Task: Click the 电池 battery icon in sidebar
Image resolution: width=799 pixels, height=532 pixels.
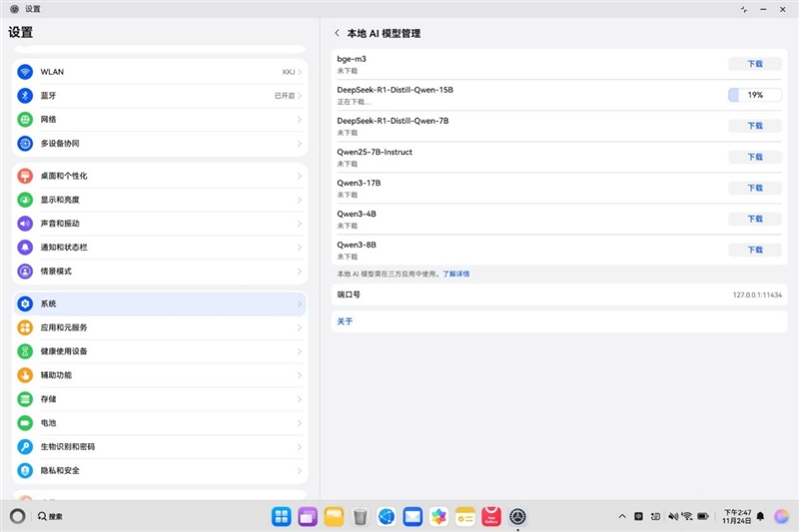Action: coord(26,423)
